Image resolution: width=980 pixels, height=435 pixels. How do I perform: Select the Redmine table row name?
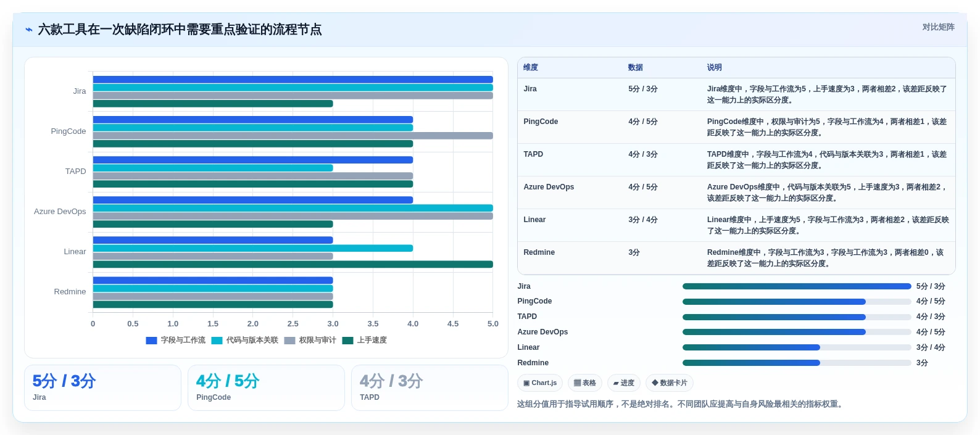point(539,252)
